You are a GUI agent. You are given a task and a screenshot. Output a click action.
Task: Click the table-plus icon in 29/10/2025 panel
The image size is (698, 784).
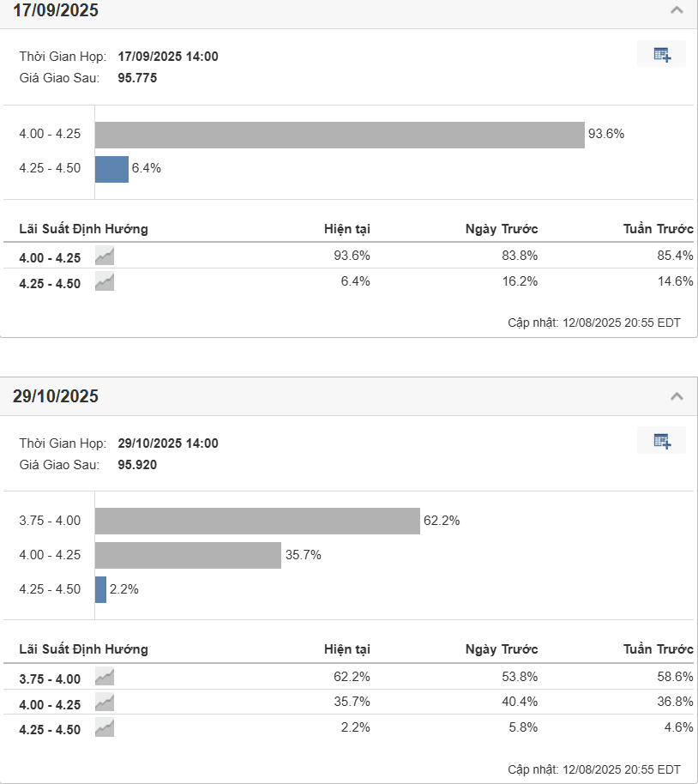pos(661,440)
